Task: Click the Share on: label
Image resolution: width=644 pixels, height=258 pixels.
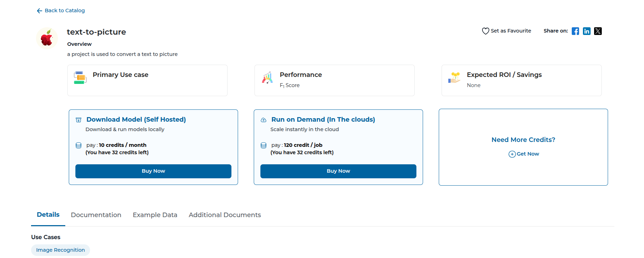Action: pyautogui.click(x=556, y=31)
